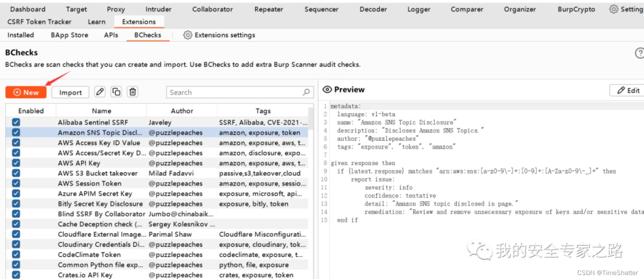Click the BChecks list vertical scrollbar
Viewport: 644px width, 279px height.
click(x=311, y=119)
